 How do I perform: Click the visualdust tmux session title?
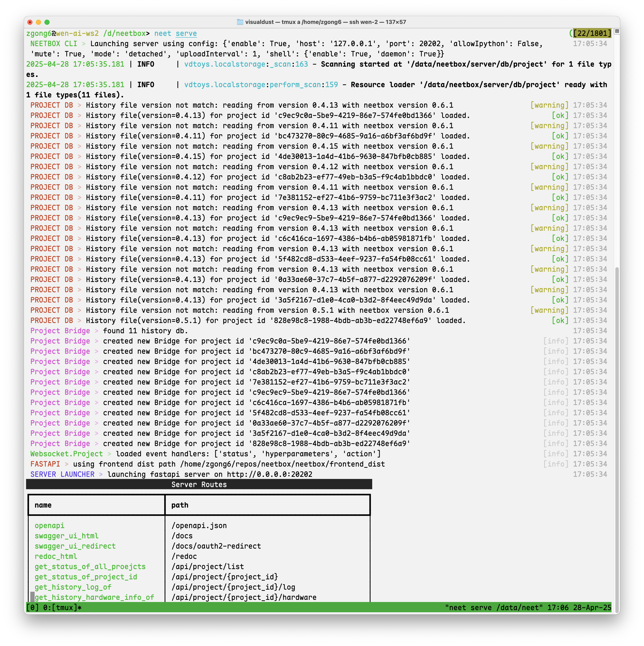259,22
